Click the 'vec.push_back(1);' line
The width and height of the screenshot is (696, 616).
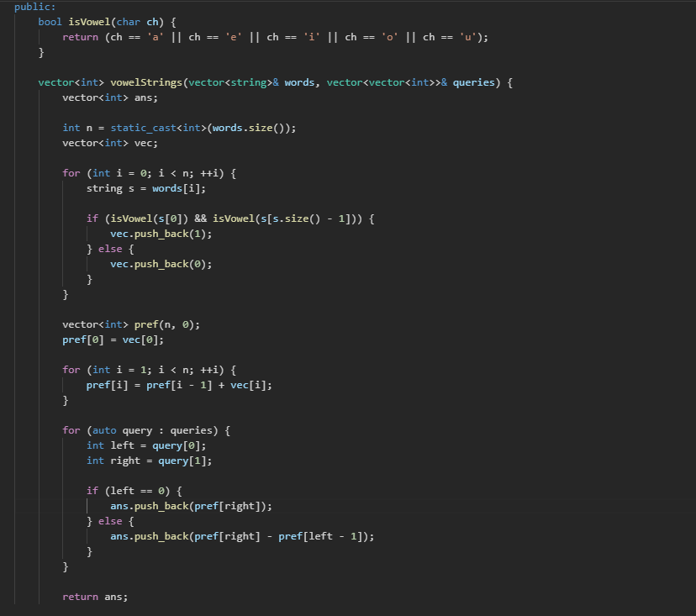[x=161, y=234]
